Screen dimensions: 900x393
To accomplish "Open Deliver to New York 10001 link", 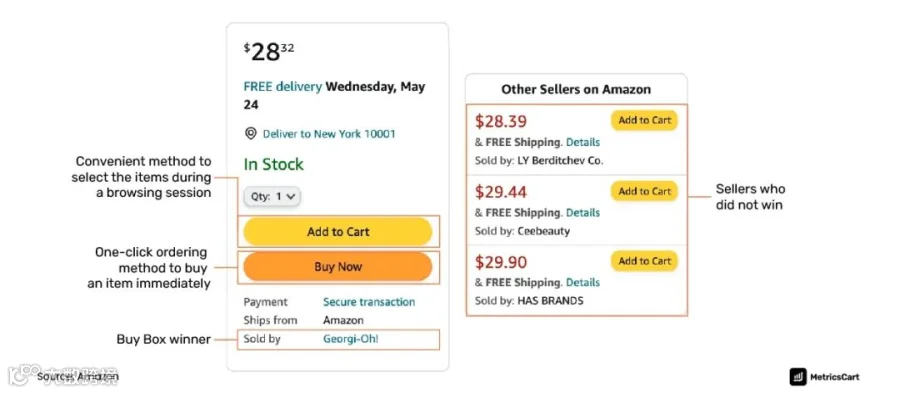I will click(x=329, y=134).
